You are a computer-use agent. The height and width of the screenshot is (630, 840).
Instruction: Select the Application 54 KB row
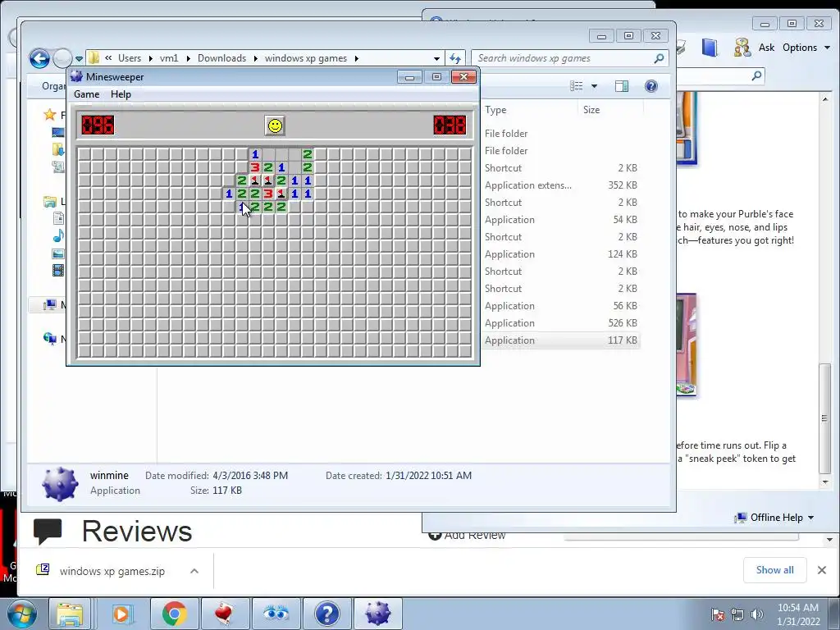pos(561,220)
